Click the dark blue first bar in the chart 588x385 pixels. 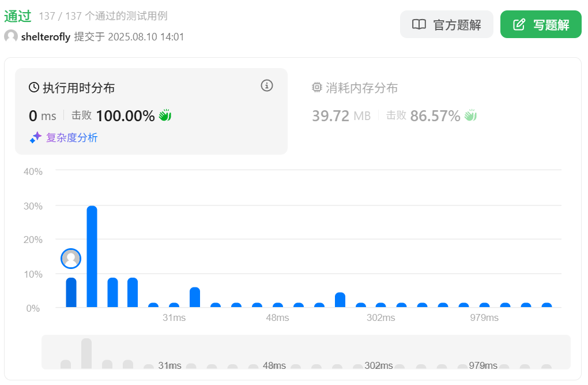(x=71, y=292)
